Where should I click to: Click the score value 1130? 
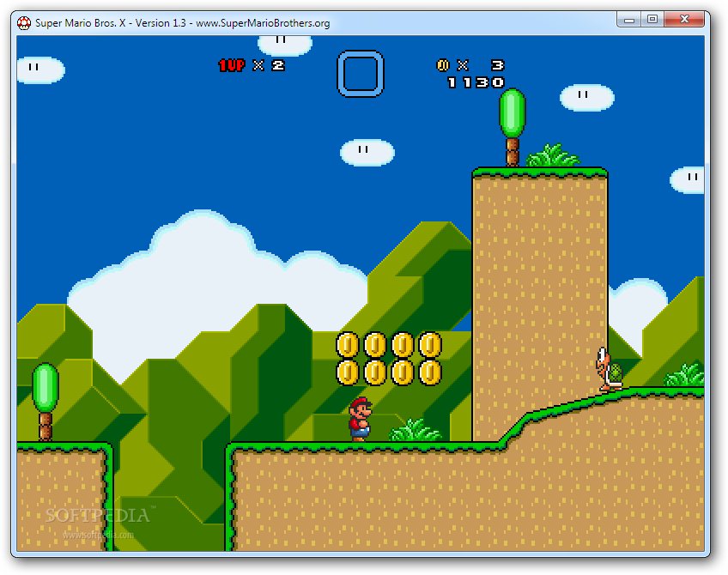coord(476,82)
